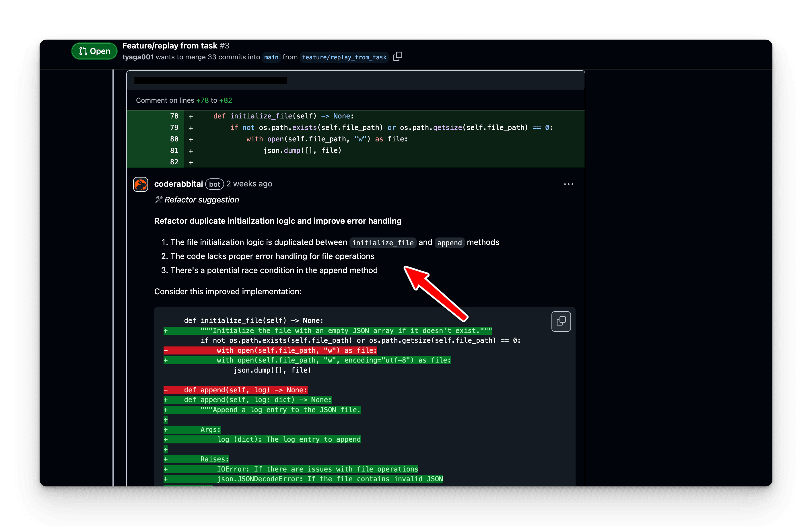This screenshot has width=812, height=526.
Task: Click the Open pull request status badge
Action: tap(94, 51)
